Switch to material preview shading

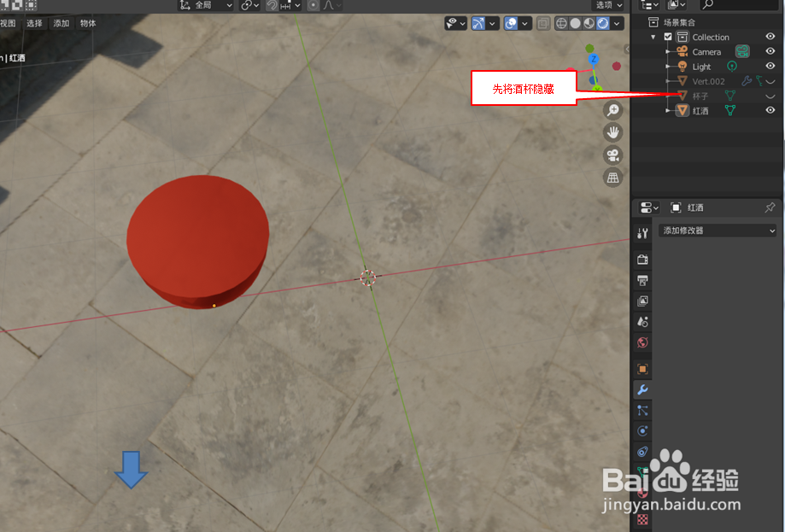click(589, 23)
